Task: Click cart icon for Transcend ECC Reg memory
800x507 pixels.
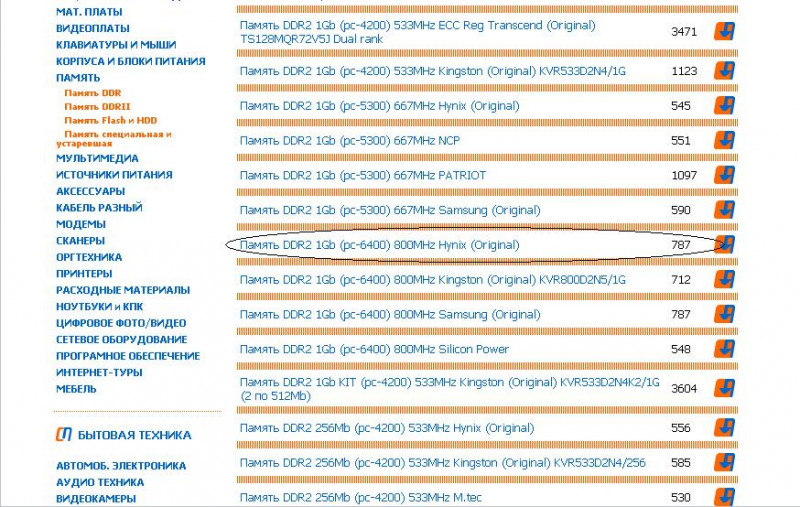Action: 724,32
